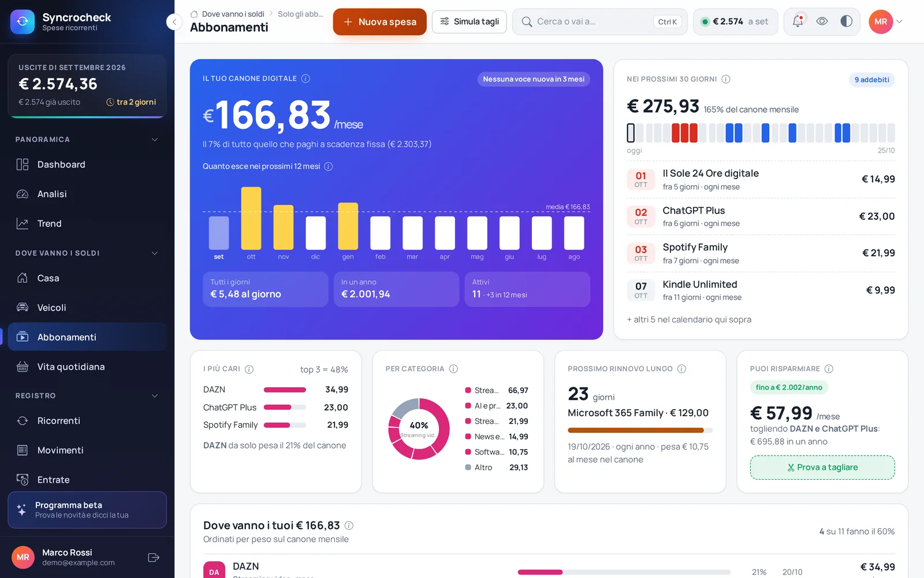Click the tra 2 giorni clock indicator

pyautogui.click(x=131, y=102)
